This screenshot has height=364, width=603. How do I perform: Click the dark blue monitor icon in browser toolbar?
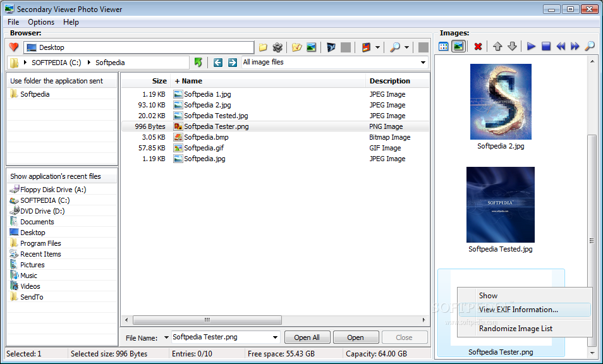[x=331, y=47]
